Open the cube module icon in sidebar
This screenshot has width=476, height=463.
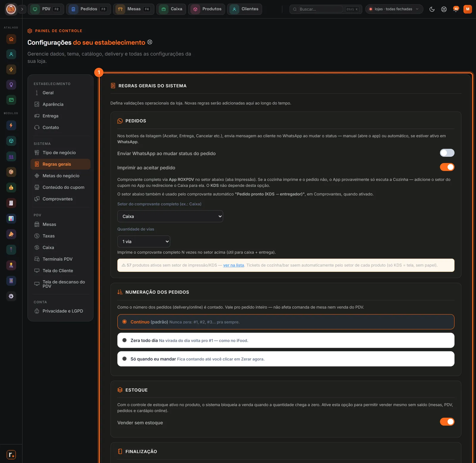tap(11, 141)
